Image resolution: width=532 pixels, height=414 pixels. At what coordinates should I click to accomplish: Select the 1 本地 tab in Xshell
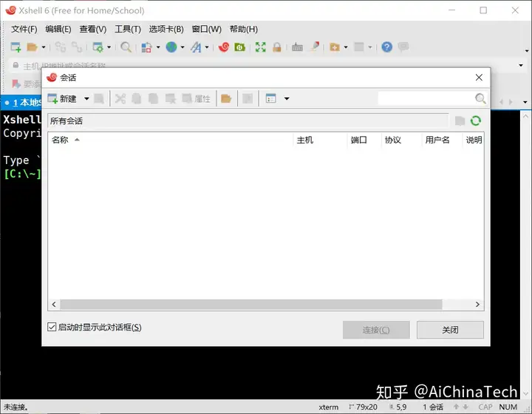[x=22, y=103]
